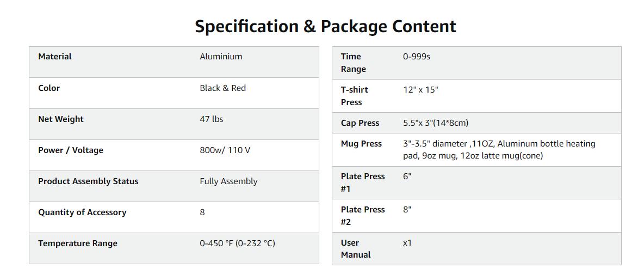This screenshot has width=644, height=274.
Task: Click the 47 lbs weight value
Action: point(211,119)
